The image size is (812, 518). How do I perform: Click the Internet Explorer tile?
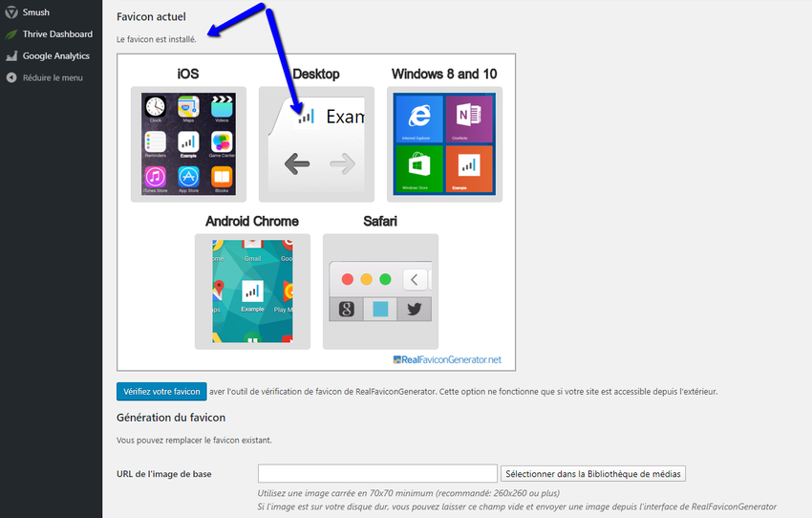419,119
